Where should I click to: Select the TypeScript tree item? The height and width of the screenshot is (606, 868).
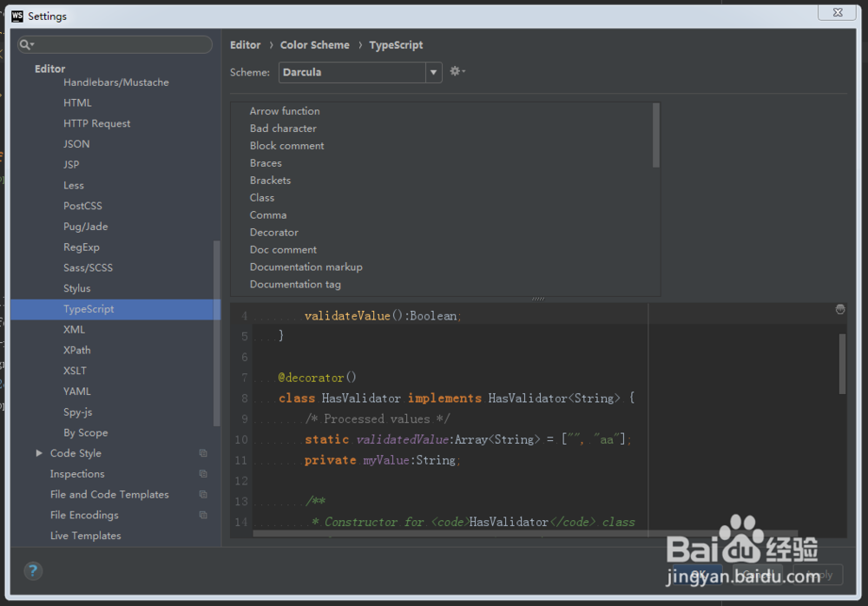click(x=115, y=309)
